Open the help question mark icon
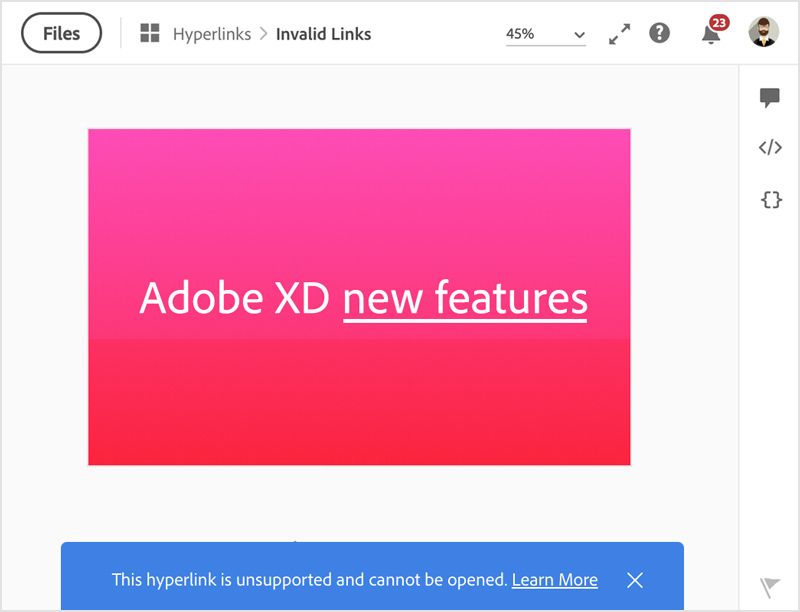800x612 pixels. (659, 33)
